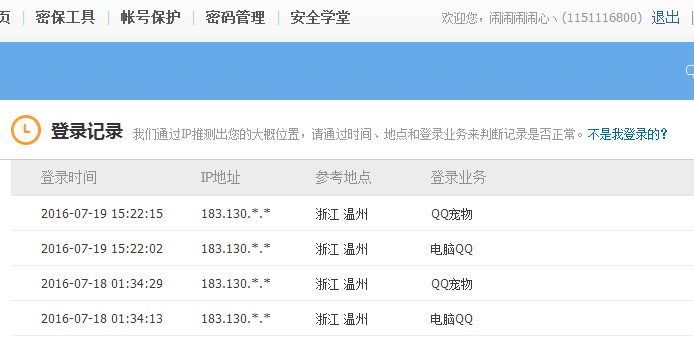Click the 参考地点 column header

[x=343, y=177]
